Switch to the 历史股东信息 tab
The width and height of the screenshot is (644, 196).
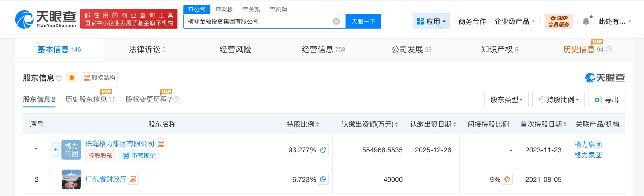(90, 100)
